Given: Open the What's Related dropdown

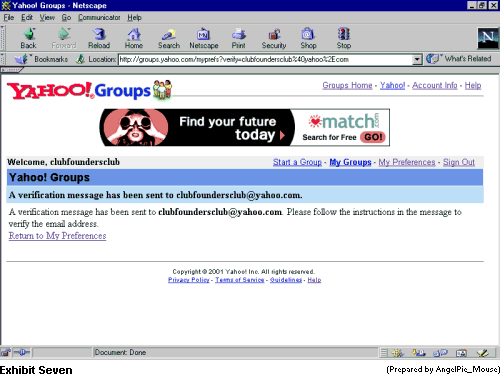Looking at the screenshot, I should pos(459,59).
